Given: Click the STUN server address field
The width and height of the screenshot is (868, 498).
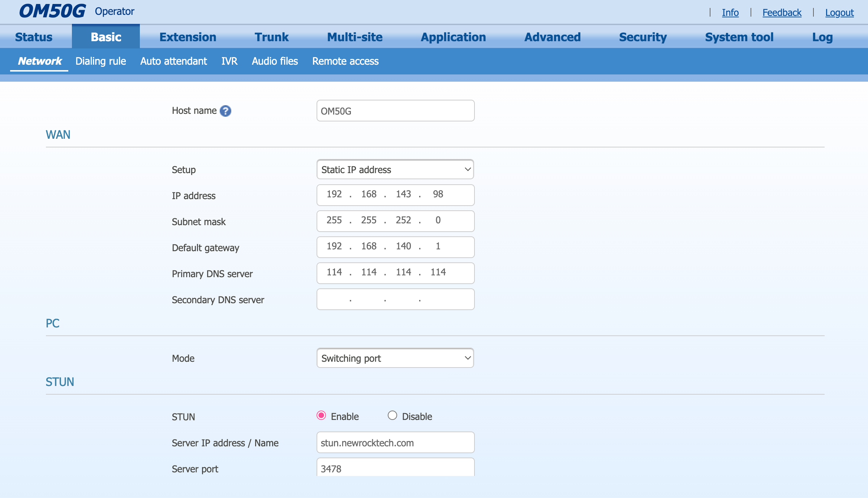Looking at the screenshot, I should [x=395, y=443].
